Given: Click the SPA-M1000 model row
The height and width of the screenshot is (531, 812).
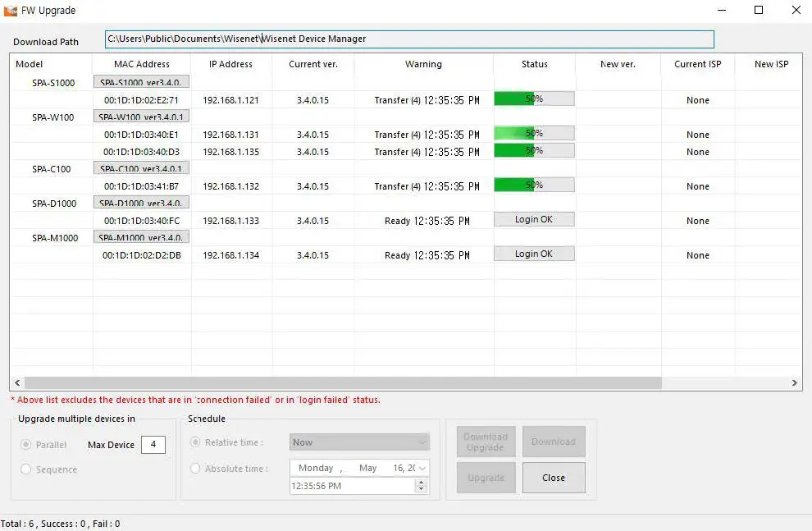Looking at the screenshot, I should point(55,238).
